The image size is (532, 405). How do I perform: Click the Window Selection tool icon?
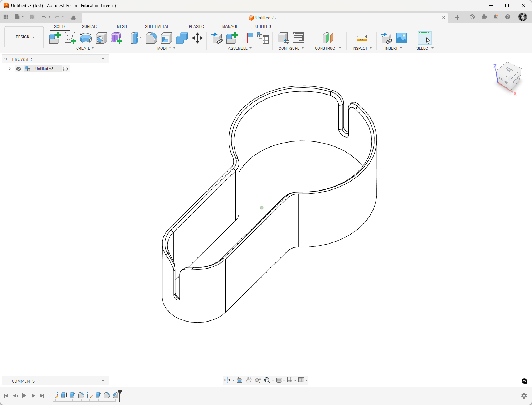tap(425, 38)
